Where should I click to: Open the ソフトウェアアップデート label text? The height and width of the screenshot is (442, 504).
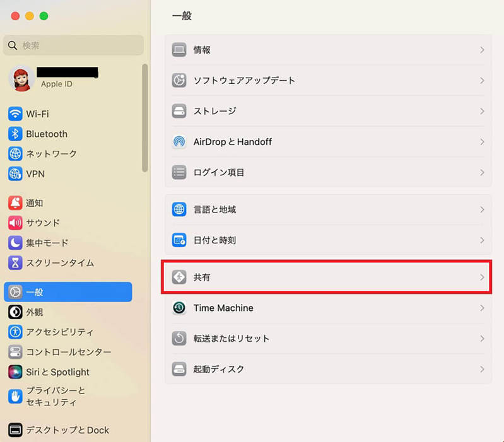coord(244,80)
